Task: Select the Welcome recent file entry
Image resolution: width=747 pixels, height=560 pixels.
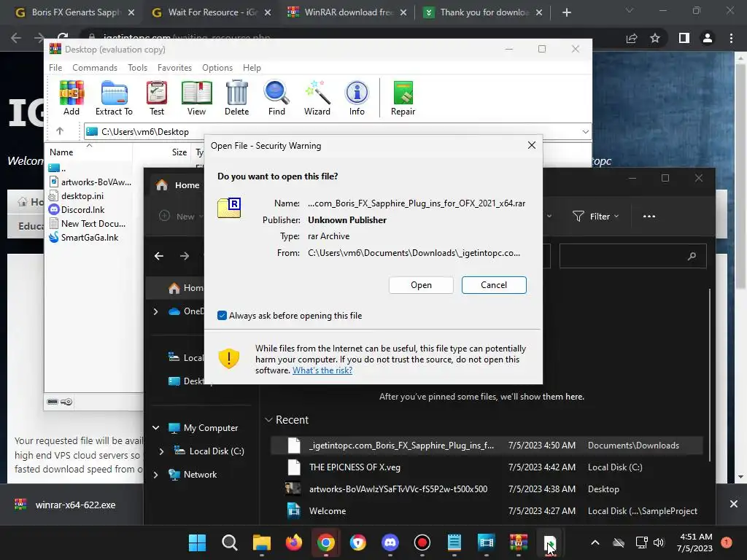Action: pos(486,511)
